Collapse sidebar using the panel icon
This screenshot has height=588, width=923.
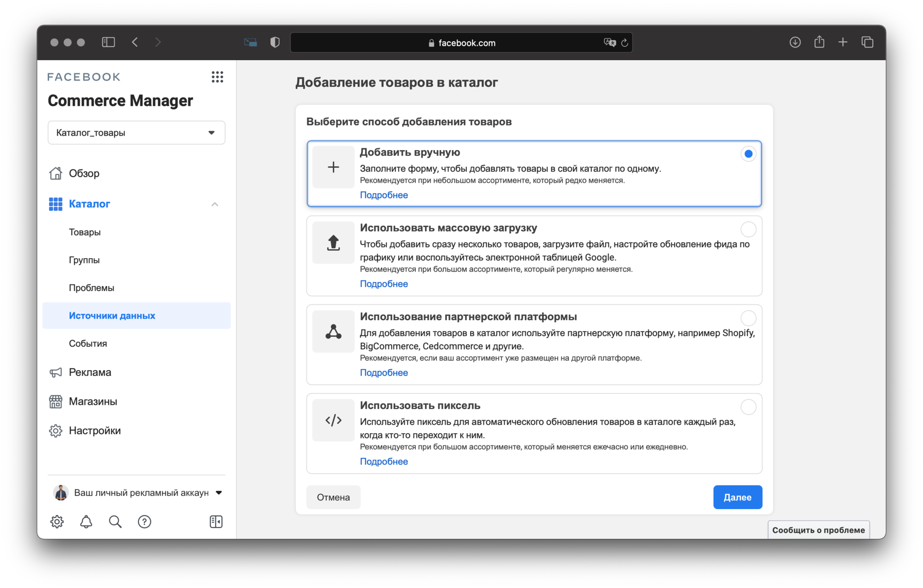(x=216, y=522)
